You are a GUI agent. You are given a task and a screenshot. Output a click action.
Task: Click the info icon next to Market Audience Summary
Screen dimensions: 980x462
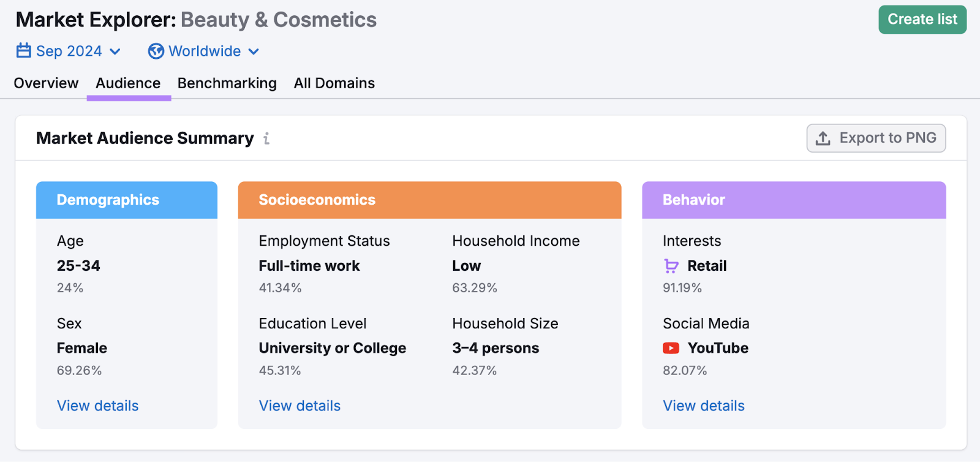266,139
